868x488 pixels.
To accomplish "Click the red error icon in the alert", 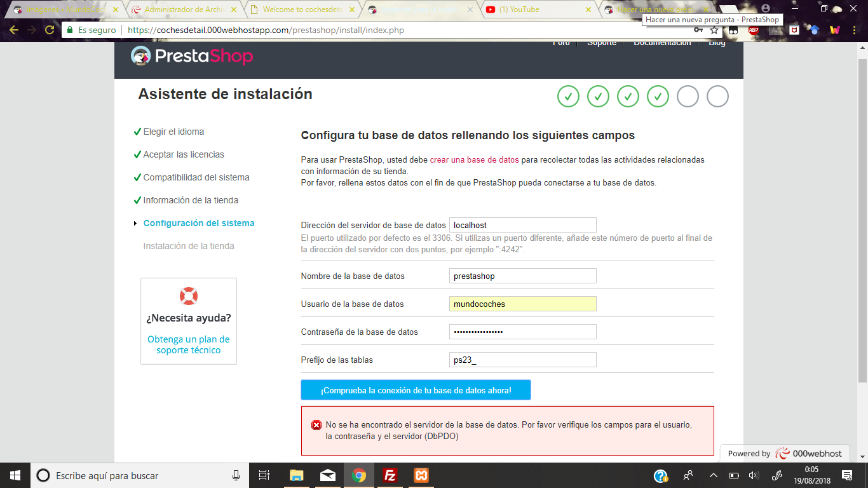I will point(316,425).
